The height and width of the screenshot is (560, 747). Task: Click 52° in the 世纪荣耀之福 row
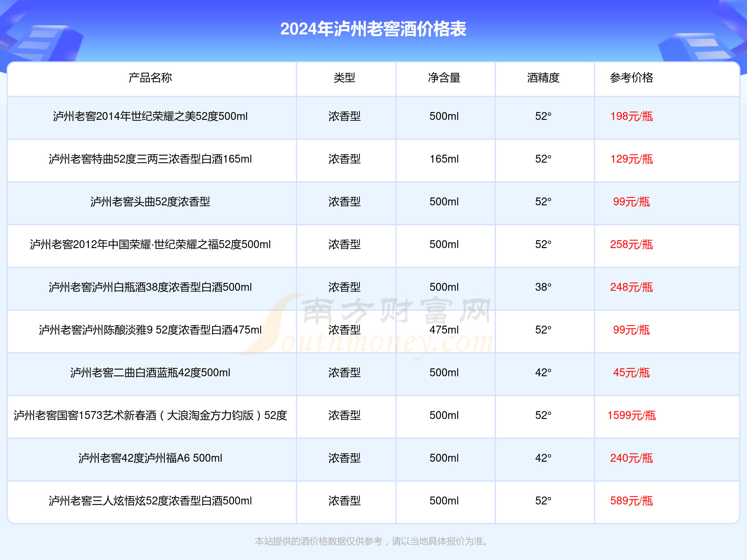pyautogui.click(x=543, y=244)
